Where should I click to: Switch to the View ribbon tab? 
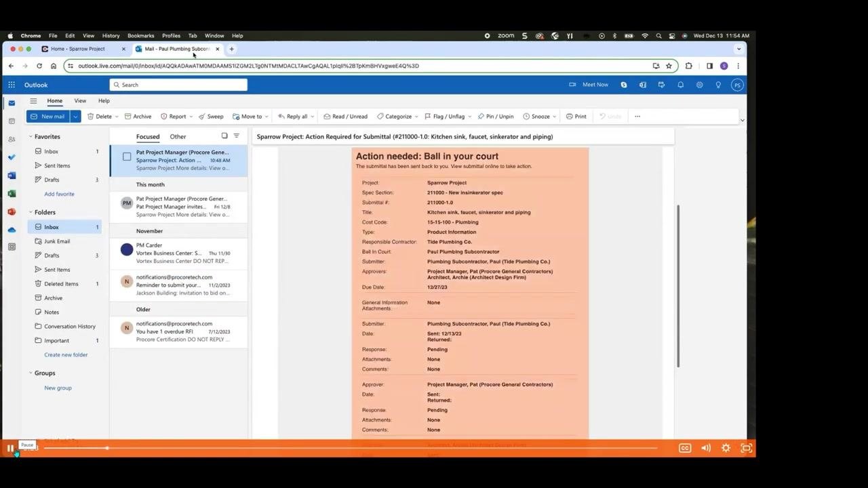[x=80, y=101]
